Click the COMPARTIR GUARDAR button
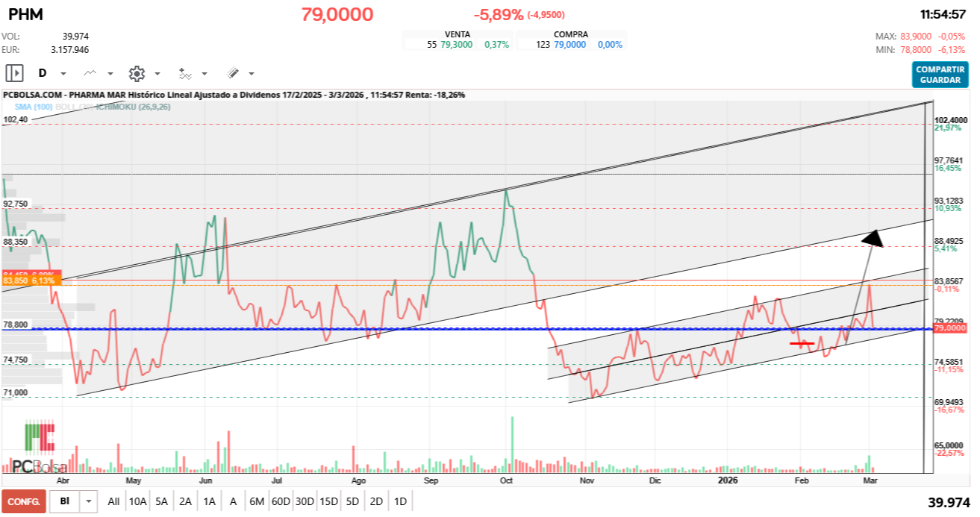Viewport: 980px width, 517px height. [940, 74]
